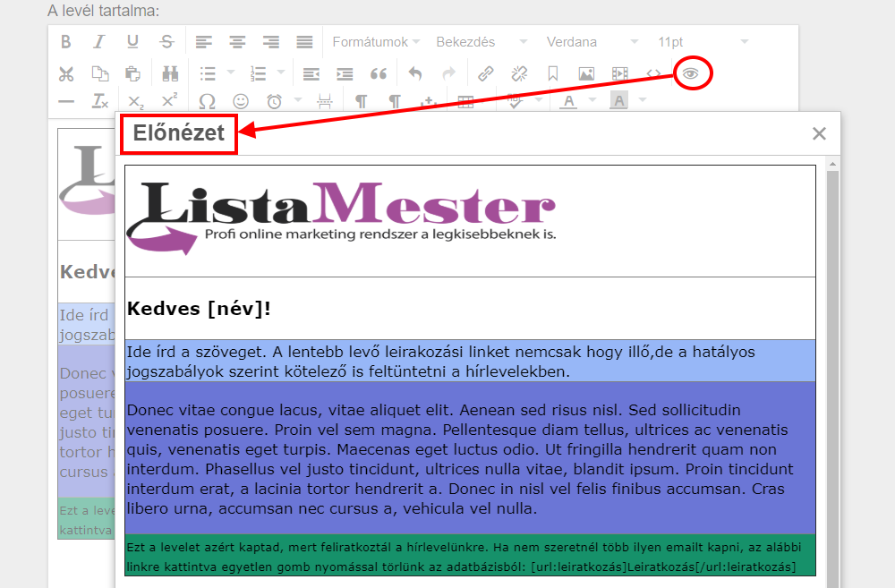Insert a horizontal line

tap(66, 102)
